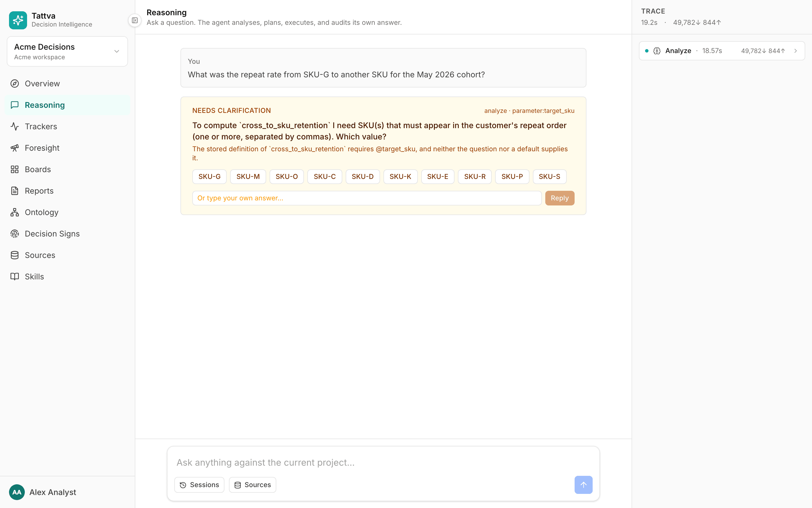Open the Overview page
812x508 pixels.
coord(67,84)
